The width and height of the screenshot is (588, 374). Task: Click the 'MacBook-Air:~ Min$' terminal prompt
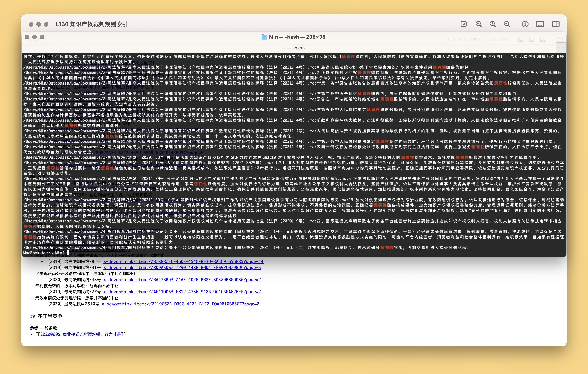click(44, 253)
